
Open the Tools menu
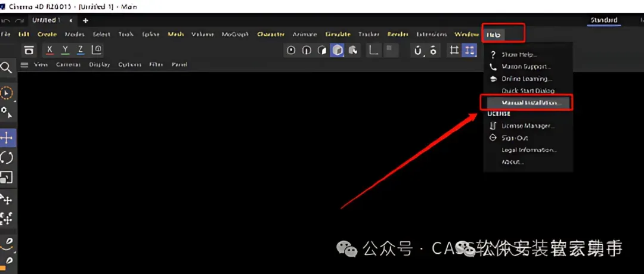(126, 35)
